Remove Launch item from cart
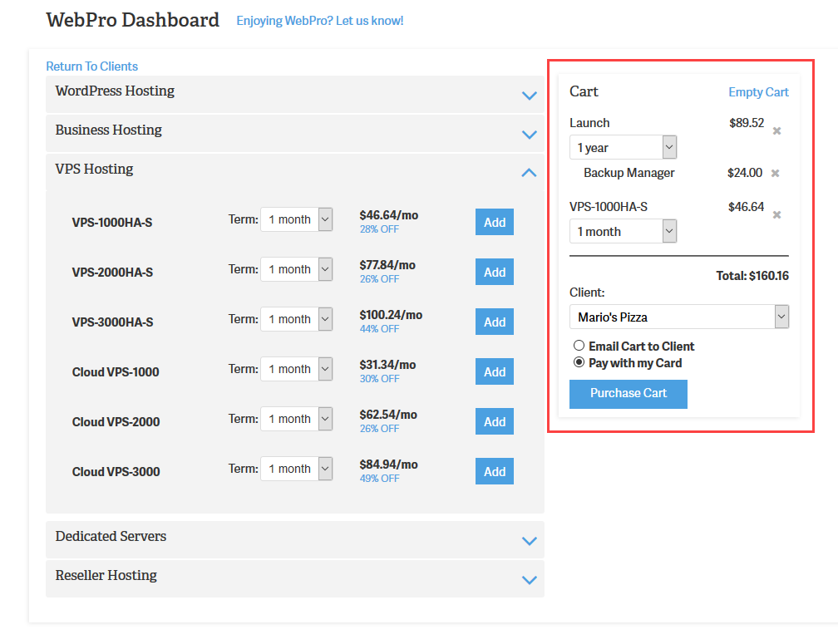This screenshot has height=644, width=838. click(x=776, y=131)
